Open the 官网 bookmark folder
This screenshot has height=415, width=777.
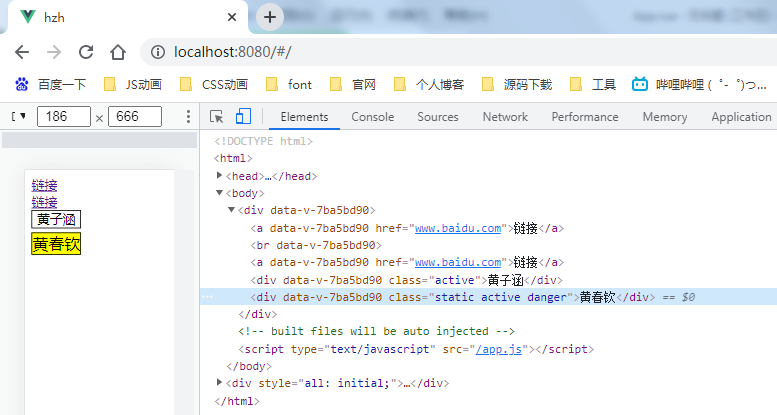tap(353, 85)
